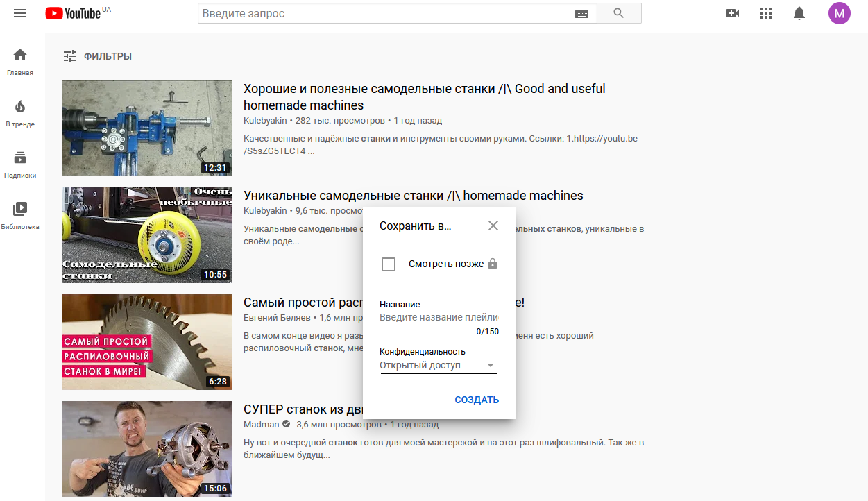Expand the 'Открытый доступ' privacy dropdown

[x=439, y=366]
